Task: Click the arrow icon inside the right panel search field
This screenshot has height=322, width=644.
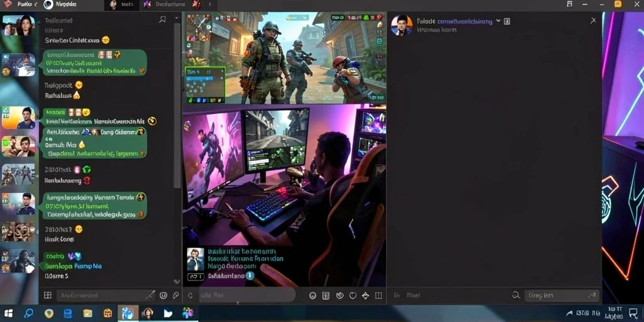Action: click(x=592, y=295)
